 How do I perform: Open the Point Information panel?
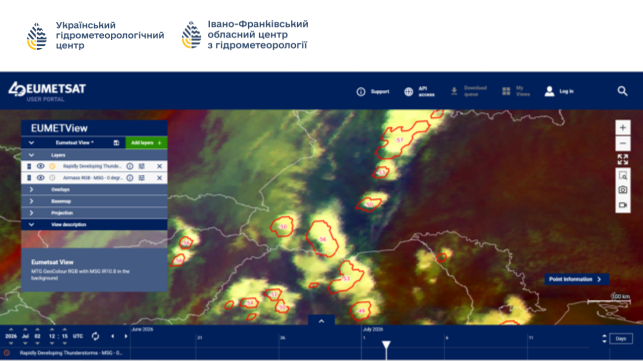[x=577, y=279]
